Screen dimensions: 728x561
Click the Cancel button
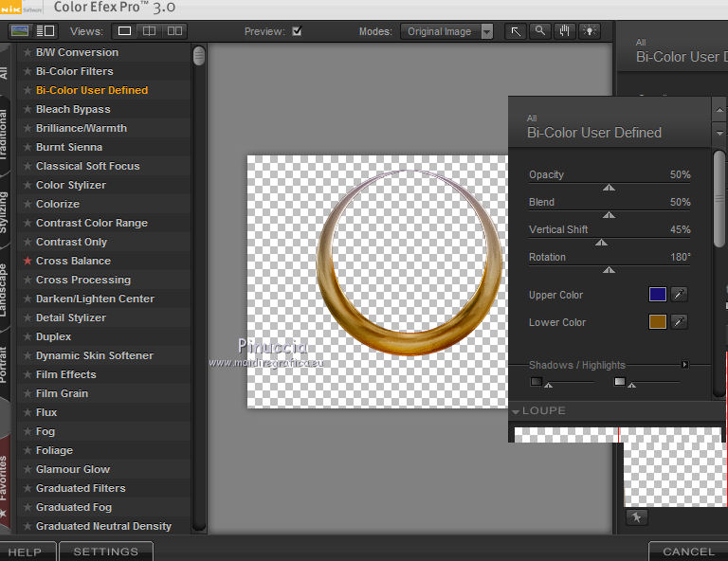click(688, 552)
